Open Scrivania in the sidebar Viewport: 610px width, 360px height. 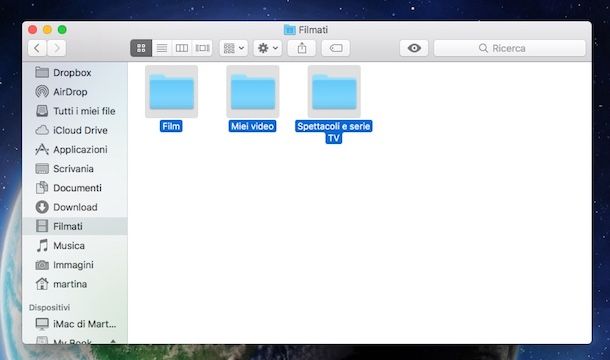pos(75,169)
